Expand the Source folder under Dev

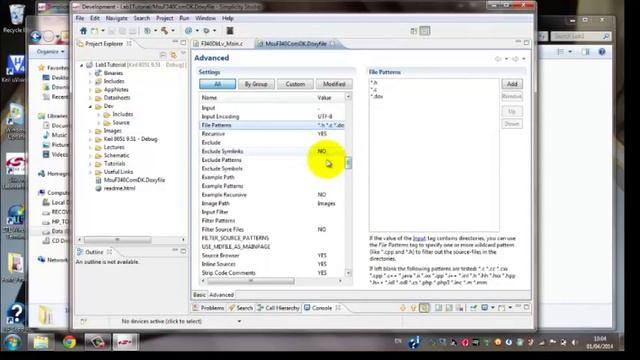pyautogui.click(x=99, y=122)
